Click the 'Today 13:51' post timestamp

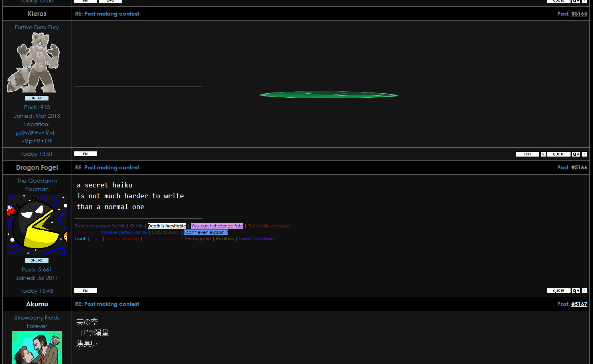point(37,154)
